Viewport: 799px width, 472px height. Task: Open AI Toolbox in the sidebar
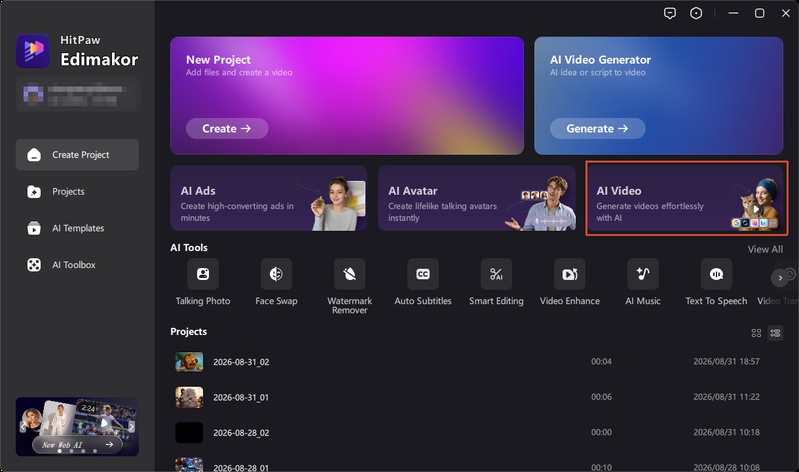(77, 265)
